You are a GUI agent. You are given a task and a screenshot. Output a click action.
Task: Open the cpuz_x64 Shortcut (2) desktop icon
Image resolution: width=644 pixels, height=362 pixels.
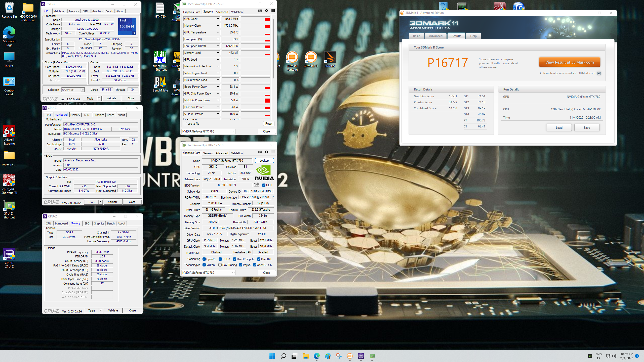pyautogui.click(x=9, y=185)
